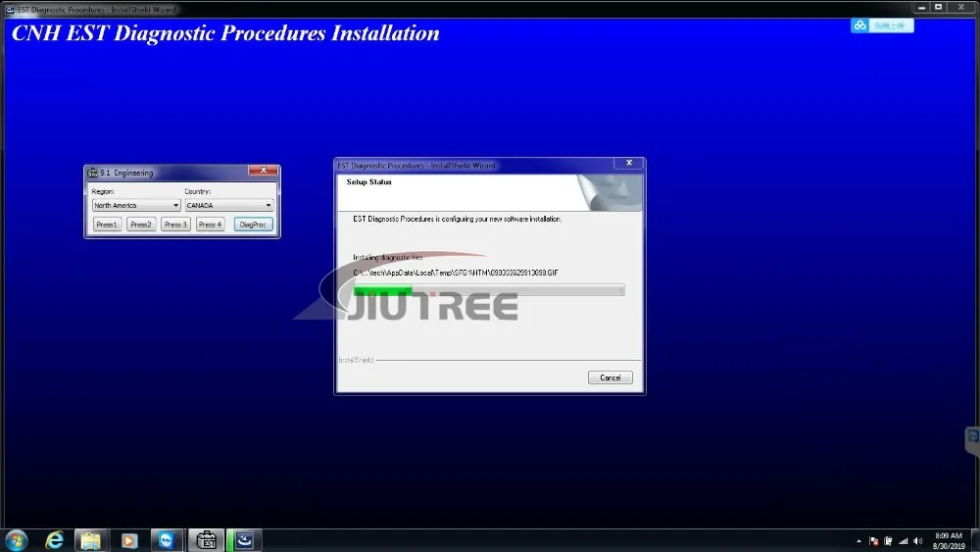Launch Internet Explorer from the taskbar

click(x=55, y=540)
